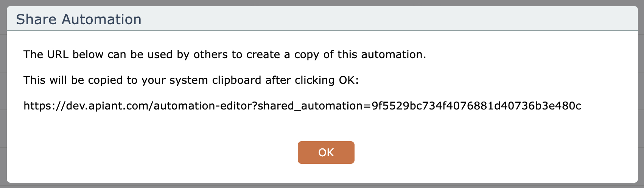Viewport: 644px width, 188px height.
Task: Click the word "URL" in the first sentence
Action: 58,55
